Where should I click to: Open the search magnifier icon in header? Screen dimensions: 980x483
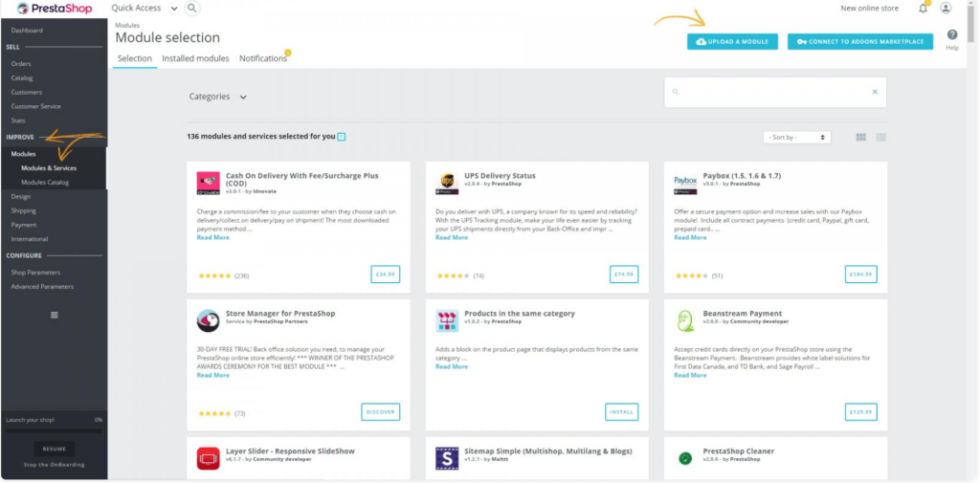pos(192,8)
